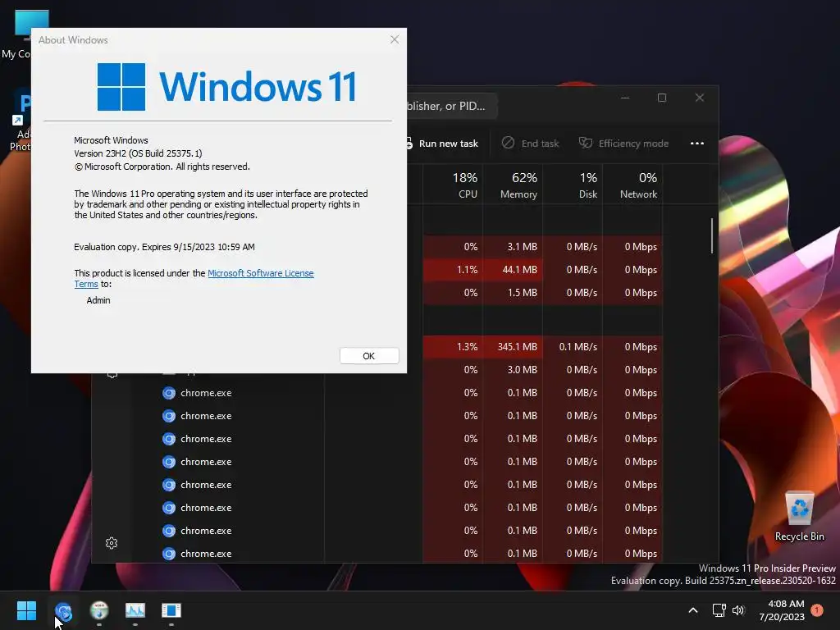The height and width of the screenshot is (630, 840).
Task: Click the End task button
Action: click(531, 144)
